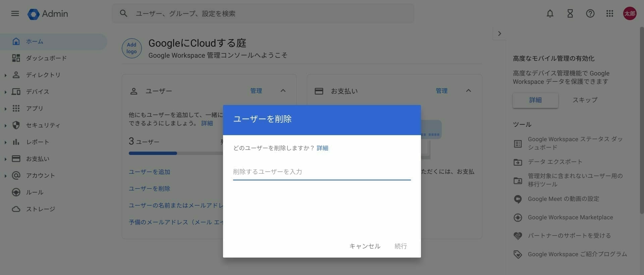The height and width of the screenshot is (275, 644).
Task: Open the Google apps grid
Action: (x=610, y=13)
